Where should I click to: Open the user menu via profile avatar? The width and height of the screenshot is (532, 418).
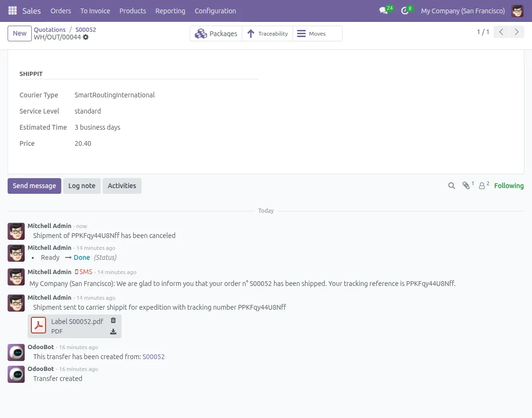click(517, 10)
